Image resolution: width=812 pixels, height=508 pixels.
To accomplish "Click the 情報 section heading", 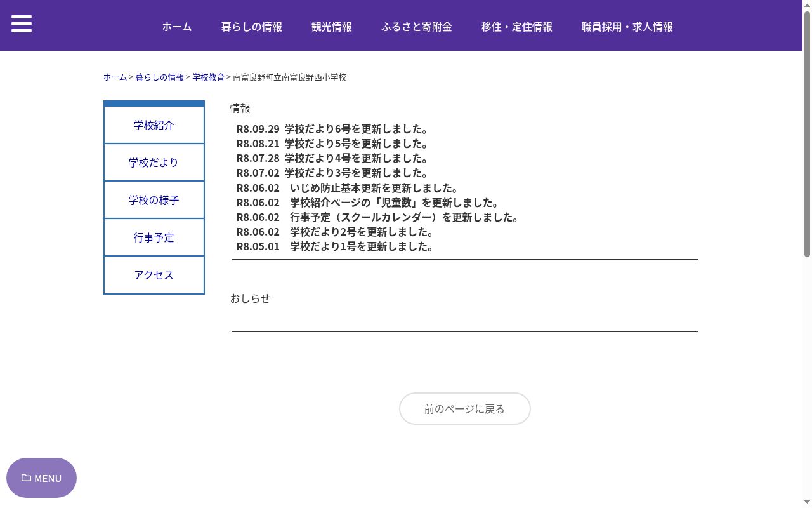I will pos(240,108).
